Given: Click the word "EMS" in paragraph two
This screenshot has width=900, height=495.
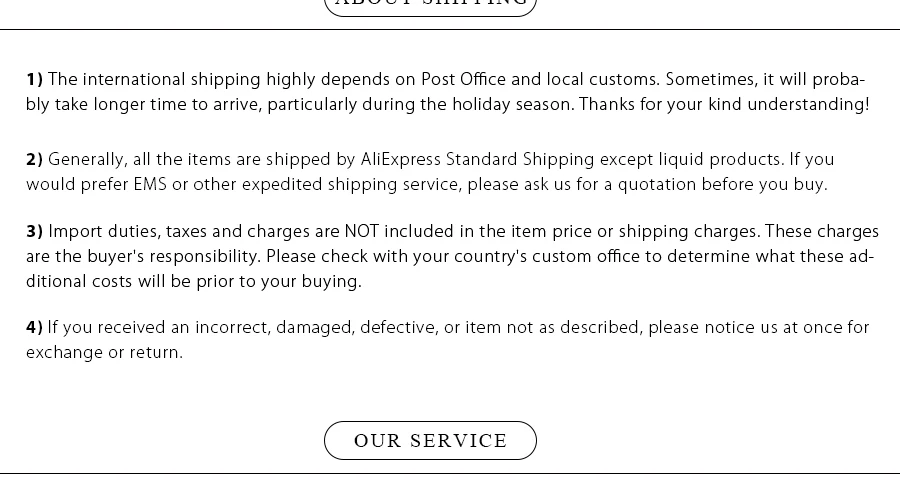Looking at the screenshot, I should pos(150,184).
